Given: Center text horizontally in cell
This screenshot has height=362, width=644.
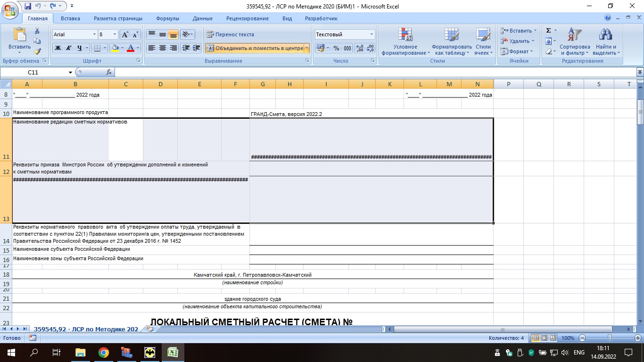Looking at the screenshot, I should click(x=162, y=48).
